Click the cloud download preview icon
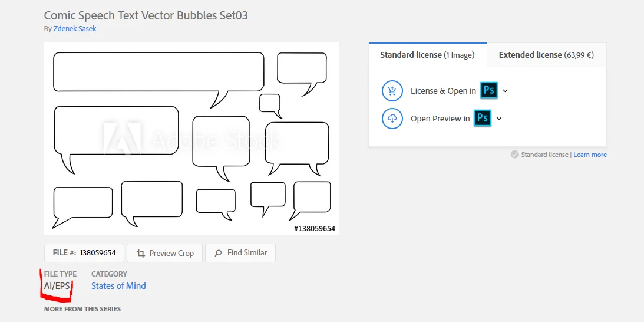The width and height of the screenshot is (644, 322). click(x=392, y=119)
